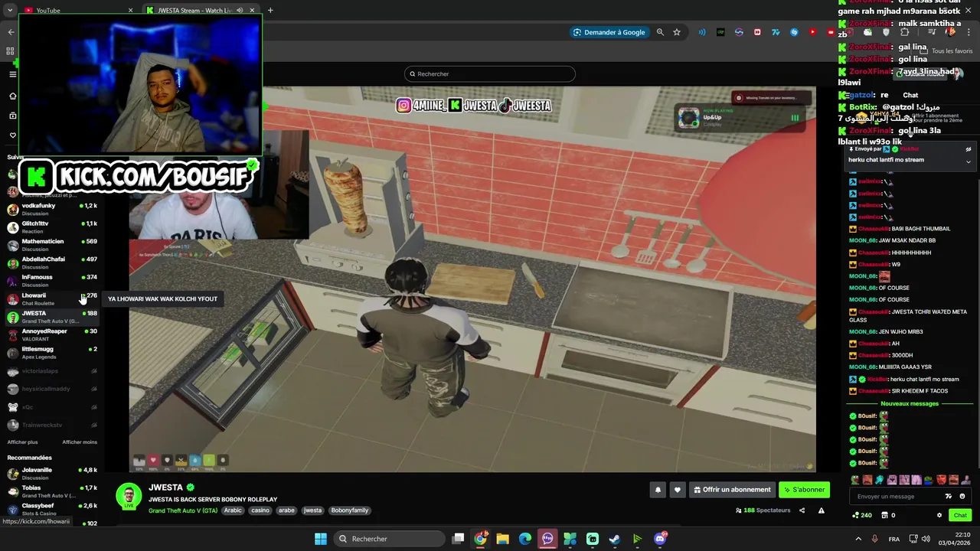Click the Arabic tag

tap(233, 510)
